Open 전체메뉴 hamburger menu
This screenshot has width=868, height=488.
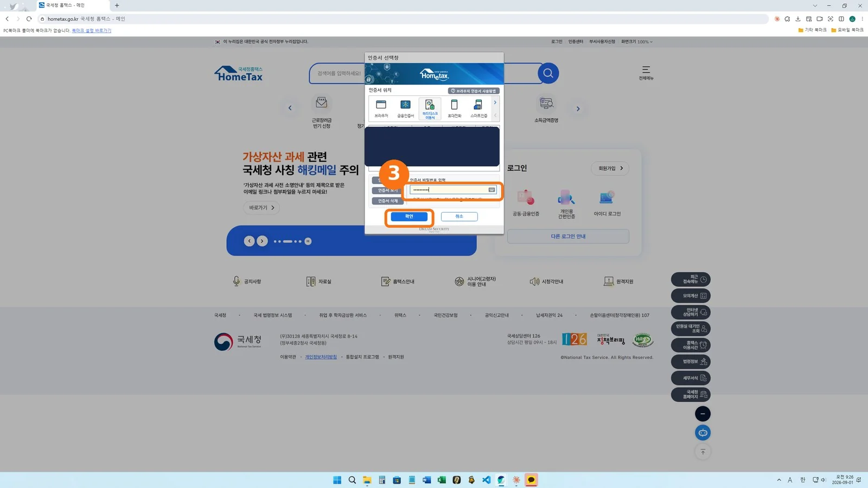click(x=646, y=73)
